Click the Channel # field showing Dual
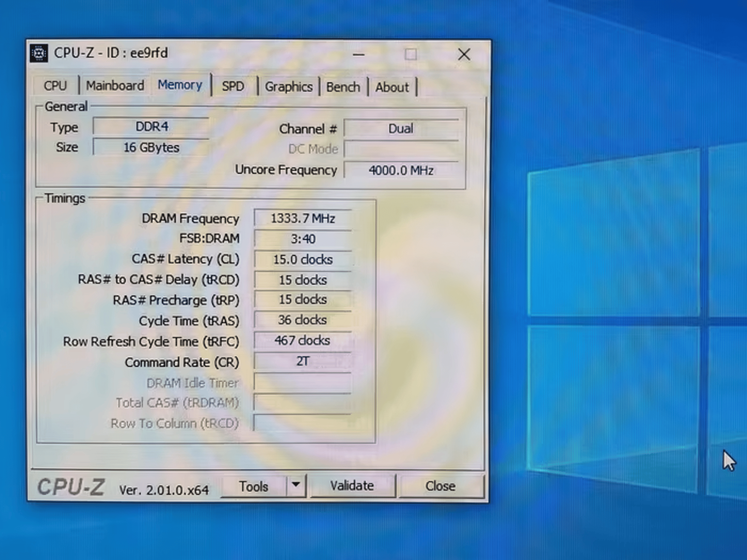Screen dimensions: 747x560 401,128
